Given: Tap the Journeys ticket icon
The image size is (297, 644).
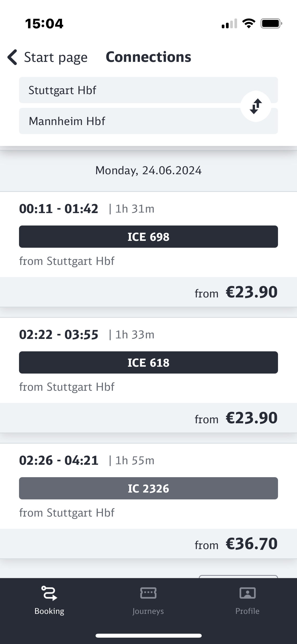Looking at the screenshot, I should 148,593.
